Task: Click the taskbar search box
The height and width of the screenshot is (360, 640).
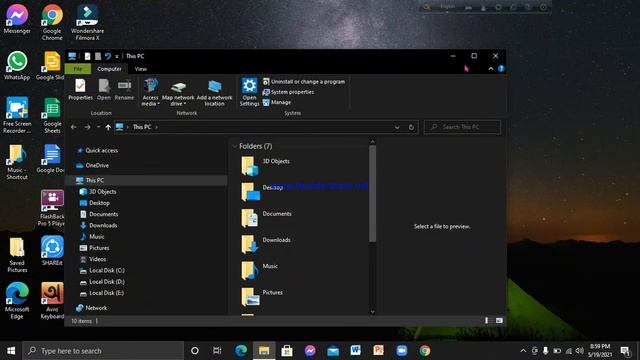Action: click(x=103, y=351)
